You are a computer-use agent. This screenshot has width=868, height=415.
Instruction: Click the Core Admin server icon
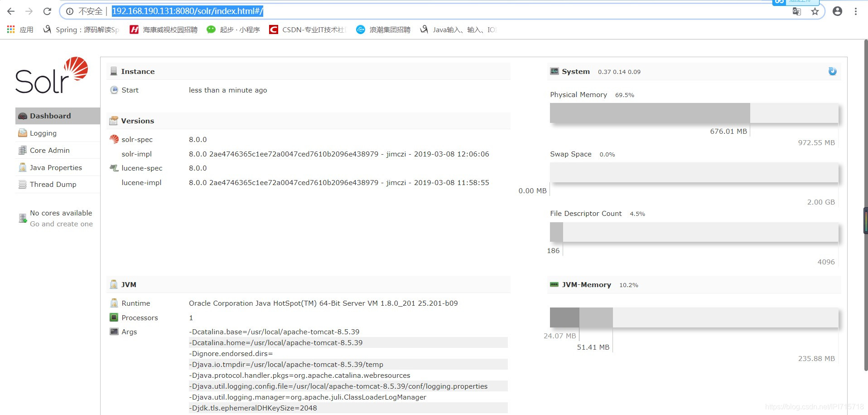23,150
